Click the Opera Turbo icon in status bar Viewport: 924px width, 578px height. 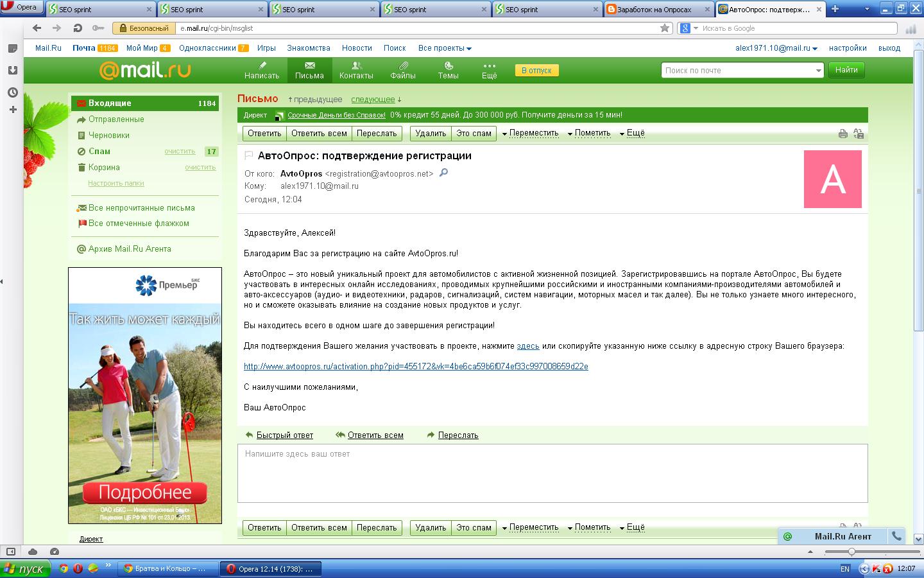(55, 552)
